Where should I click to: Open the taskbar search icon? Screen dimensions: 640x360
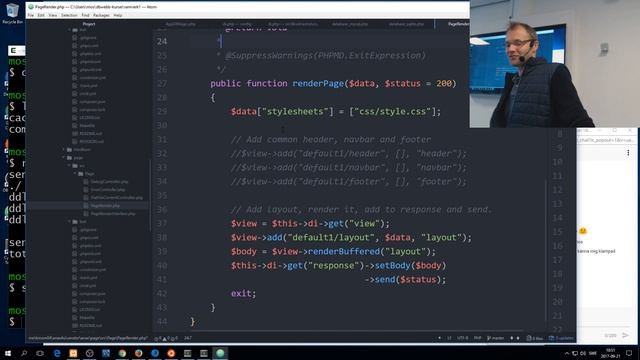24,353
